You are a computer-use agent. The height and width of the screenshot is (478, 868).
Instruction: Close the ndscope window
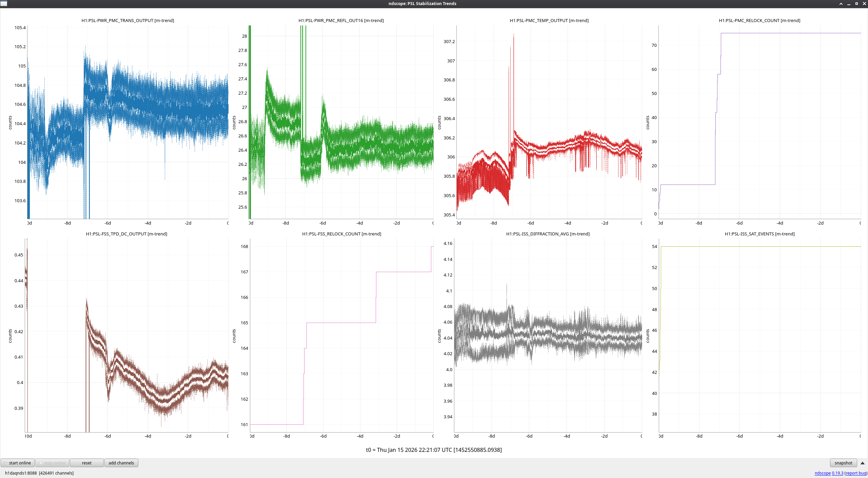click(864, 3)
